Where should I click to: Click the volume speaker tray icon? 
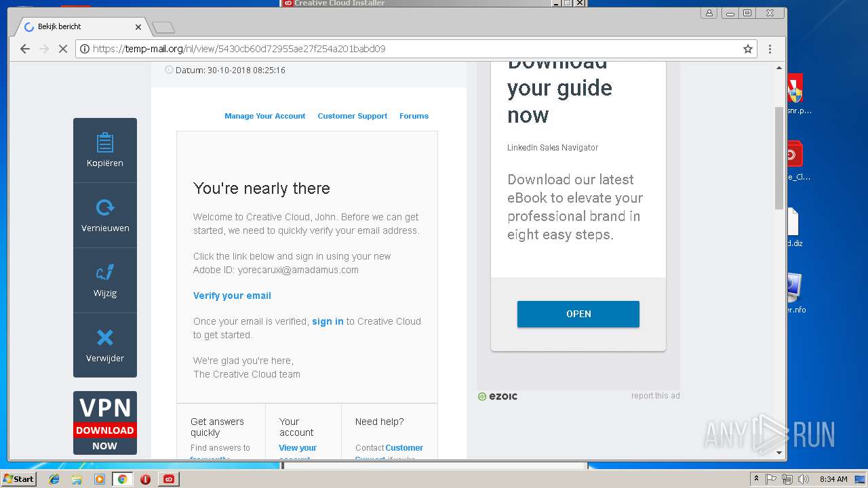[x=804, y=479]
